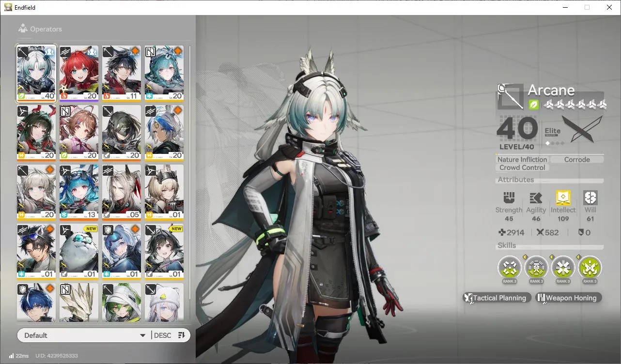Select the blue-haired level 13 operator card
Viewport: 621px width, 364px height.
(79, 192)
